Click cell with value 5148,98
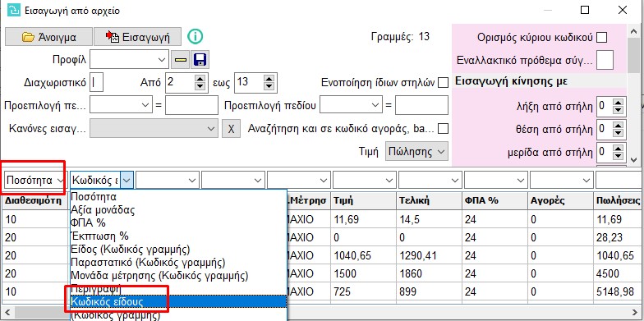644x321 pixels. tap(618, 292)
